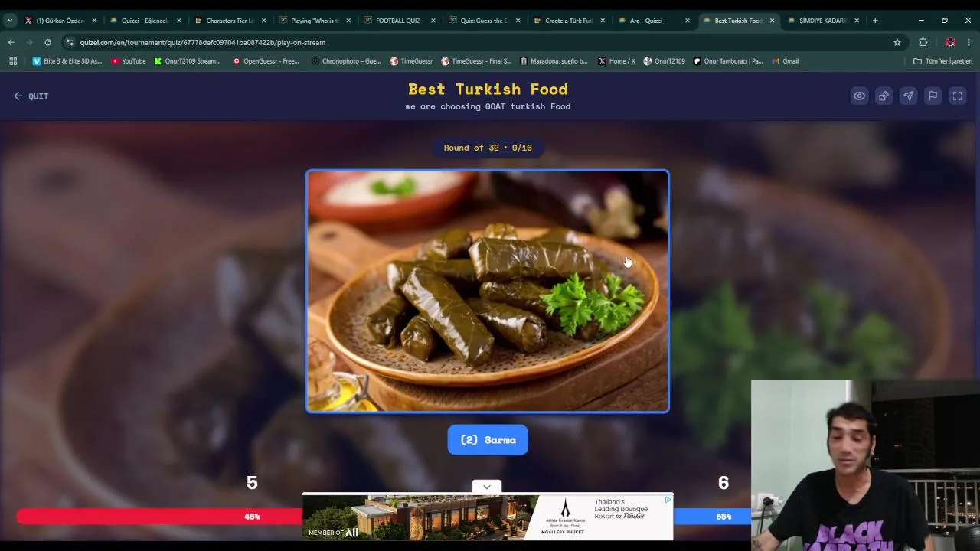This screenshot has width=980, height=551.
Task: Open Elite 3 & Elite 3D bookmark
Action: 67,61
